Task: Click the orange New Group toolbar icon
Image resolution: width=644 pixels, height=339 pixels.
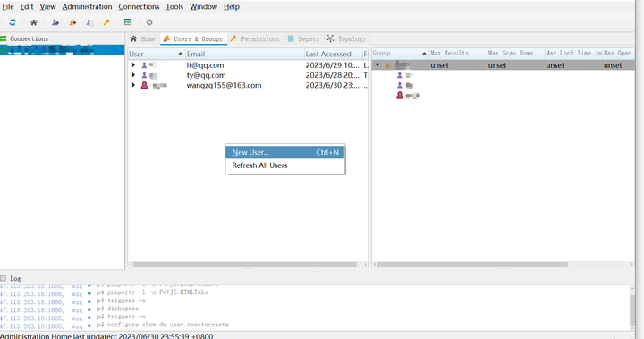Action: tap(72, 22)
